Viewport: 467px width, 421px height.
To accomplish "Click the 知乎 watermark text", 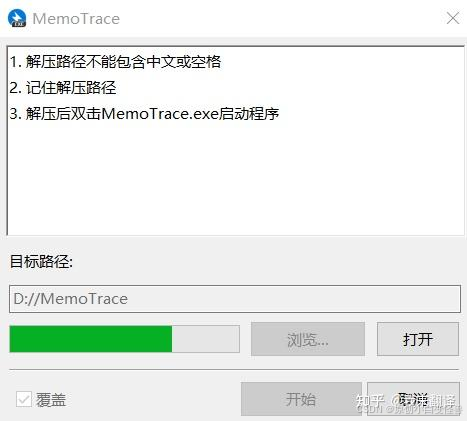I will [370, 400].
